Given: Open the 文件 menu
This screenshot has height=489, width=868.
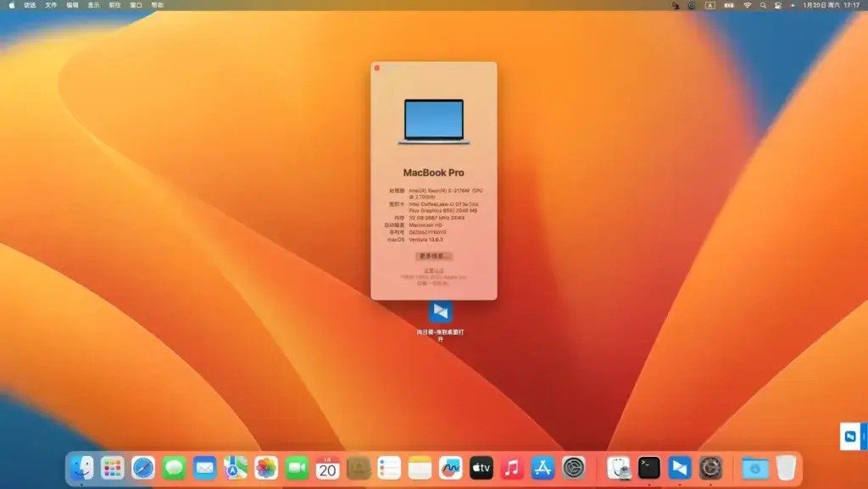Looking at the screenshot, I should 51,5.
